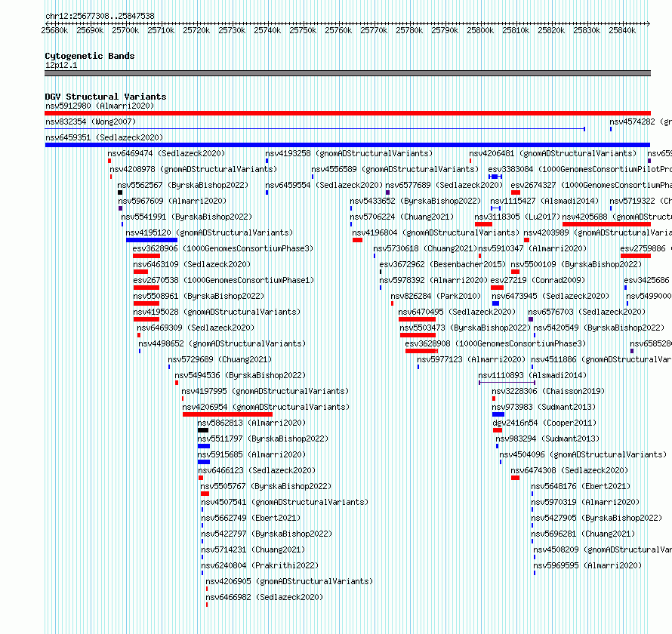
Task: Open nsv1110893 (Alsmadi2014) label
Action: (x=532, y=375)
